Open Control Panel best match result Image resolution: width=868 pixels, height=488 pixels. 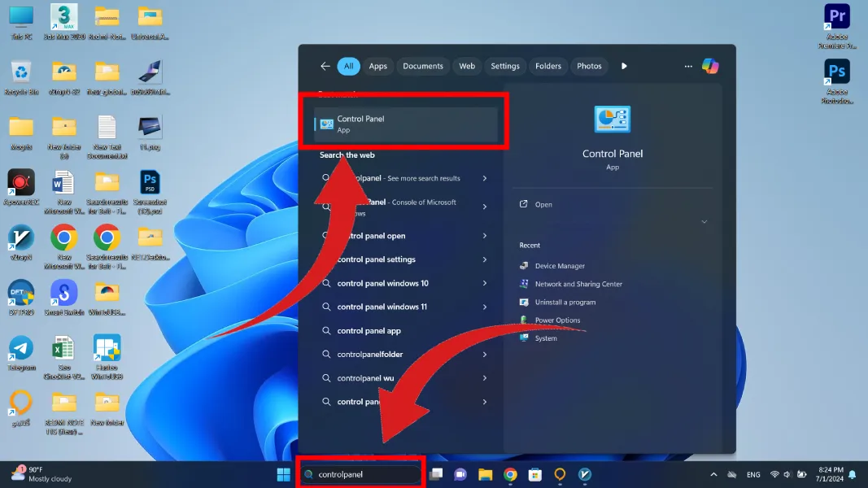coord(405,124)
